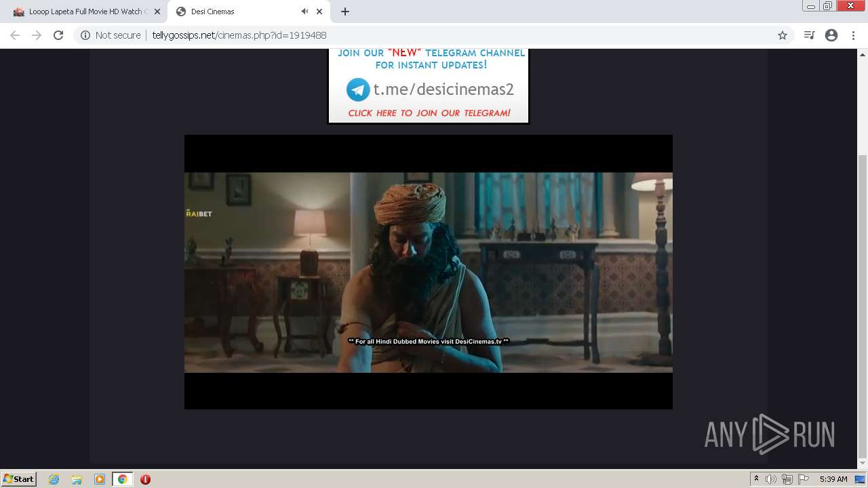Show hidden system tray icons
868x488 pixels.
coord(756,479)
